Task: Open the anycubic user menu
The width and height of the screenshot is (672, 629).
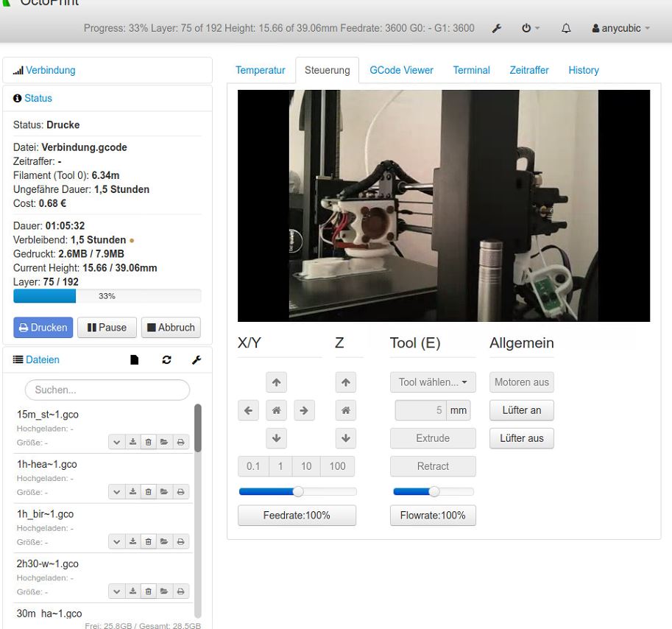Action: coord(621,28)
